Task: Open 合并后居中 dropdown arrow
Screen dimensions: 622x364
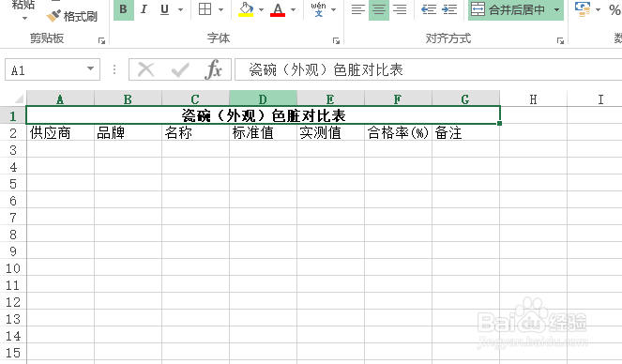Action: pyautogui.click(x=557, y=9)
